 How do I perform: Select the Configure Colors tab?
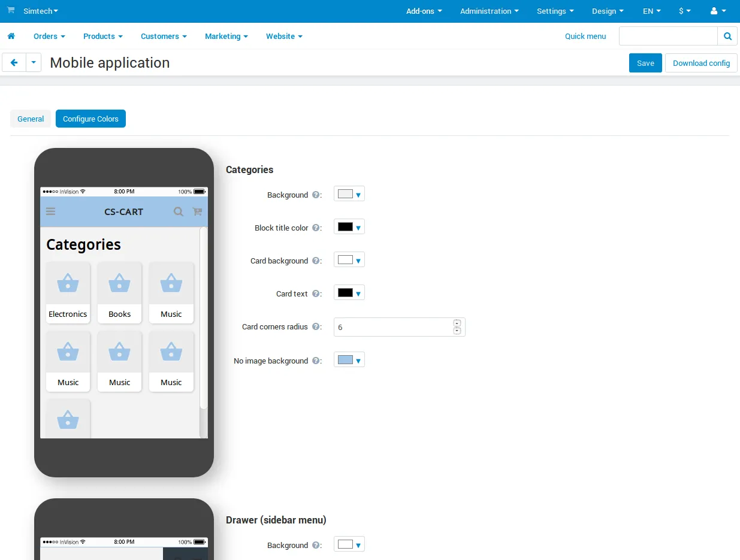[90, 119]
